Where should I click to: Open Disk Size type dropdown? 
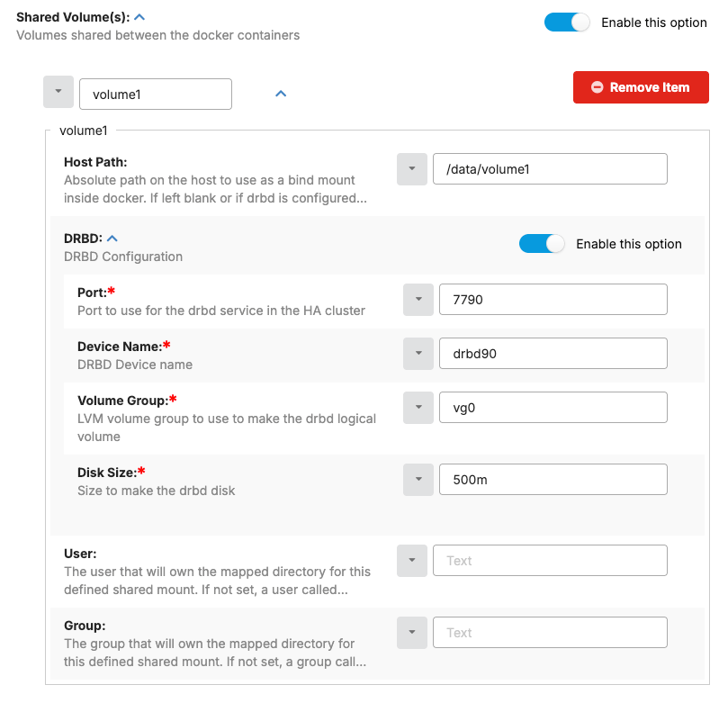418,480
